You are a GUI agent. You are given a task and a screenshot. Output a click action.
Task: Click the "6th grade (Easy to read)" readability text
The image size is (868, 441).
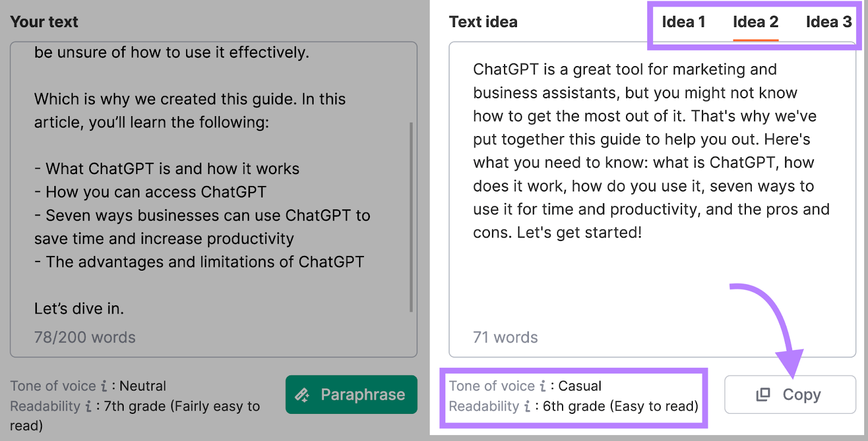[621, 406]
